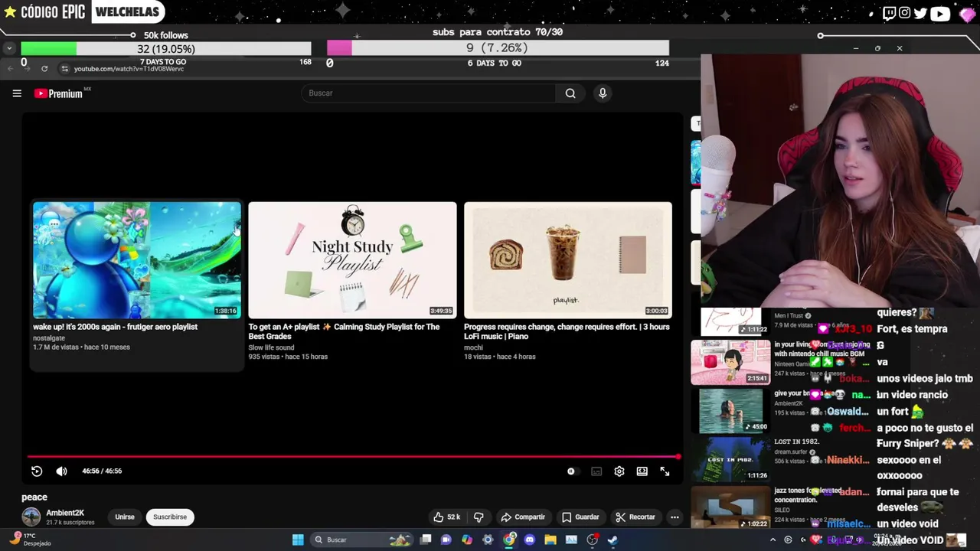Click title 'Progress requires change'
Image resolution: width=980 pixels, height=551 pixels.
point(567,331)
